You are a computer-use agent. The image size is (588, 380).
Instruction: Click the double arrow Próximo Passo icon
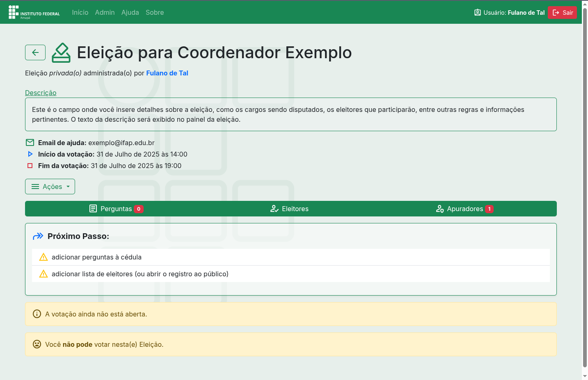(38, 236)
